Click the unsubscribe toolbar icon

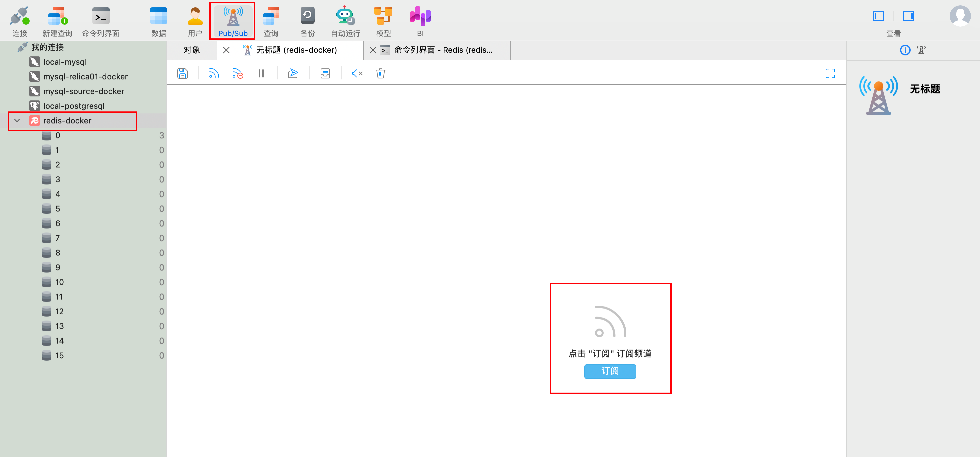(x=237, y=73)
